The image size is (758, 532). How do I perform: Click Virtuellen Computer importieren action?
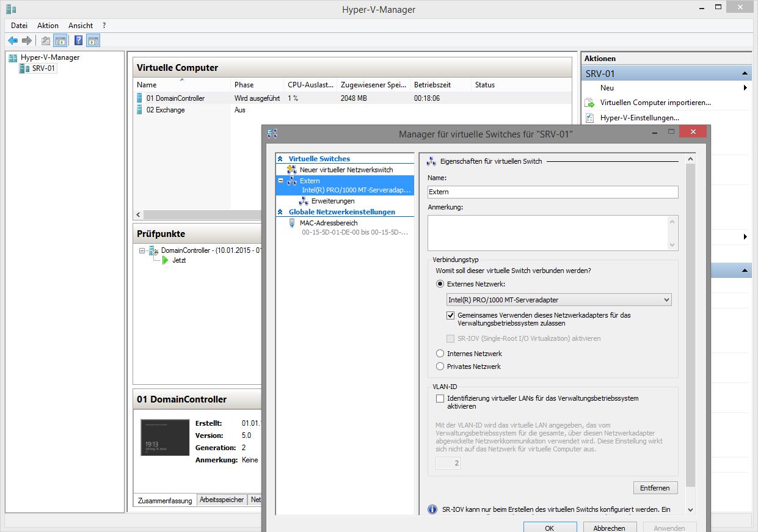655,103
